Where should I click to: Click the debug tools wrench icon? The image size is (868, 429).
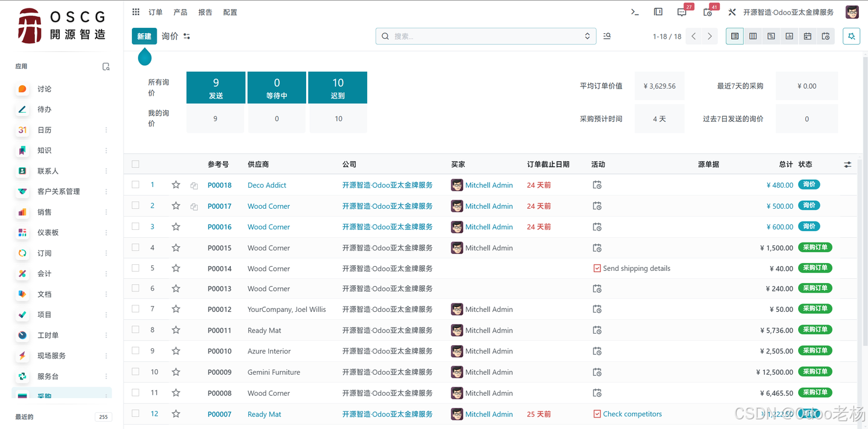tap(732, 12)
